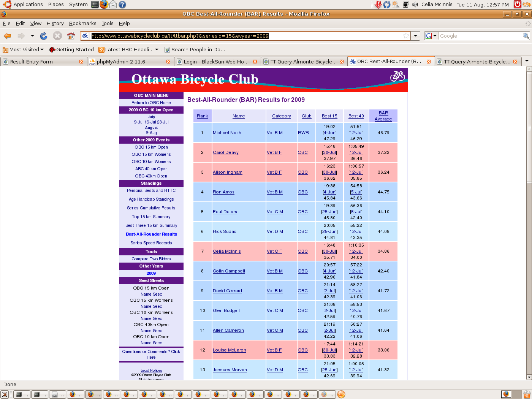Click the search magnifier icon in Google box
Image resolution: width=532 pixels, height=399 pixels.
[526, 36]
